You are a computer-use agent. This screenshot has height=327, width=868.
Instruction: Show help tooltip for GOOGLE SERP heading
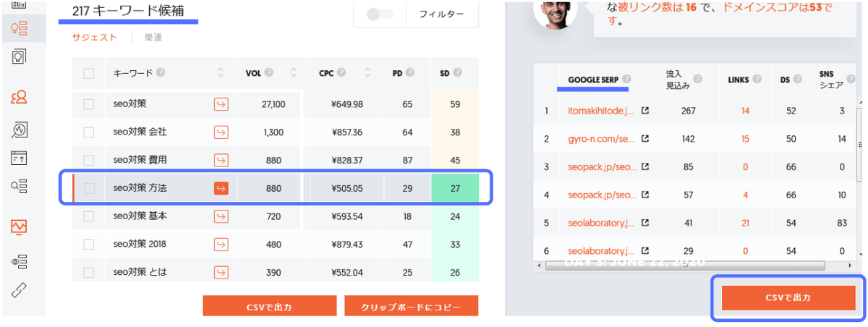[x=626, y=79]
